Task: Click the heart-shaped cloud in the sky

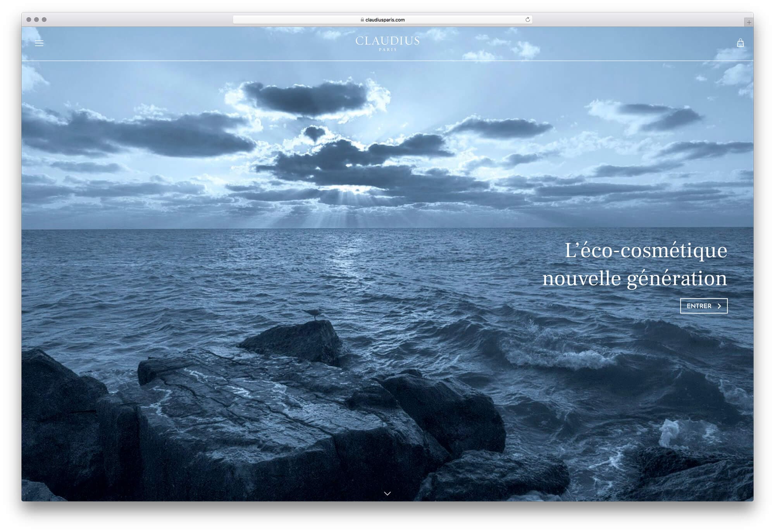Action: [x=314, y=133]
